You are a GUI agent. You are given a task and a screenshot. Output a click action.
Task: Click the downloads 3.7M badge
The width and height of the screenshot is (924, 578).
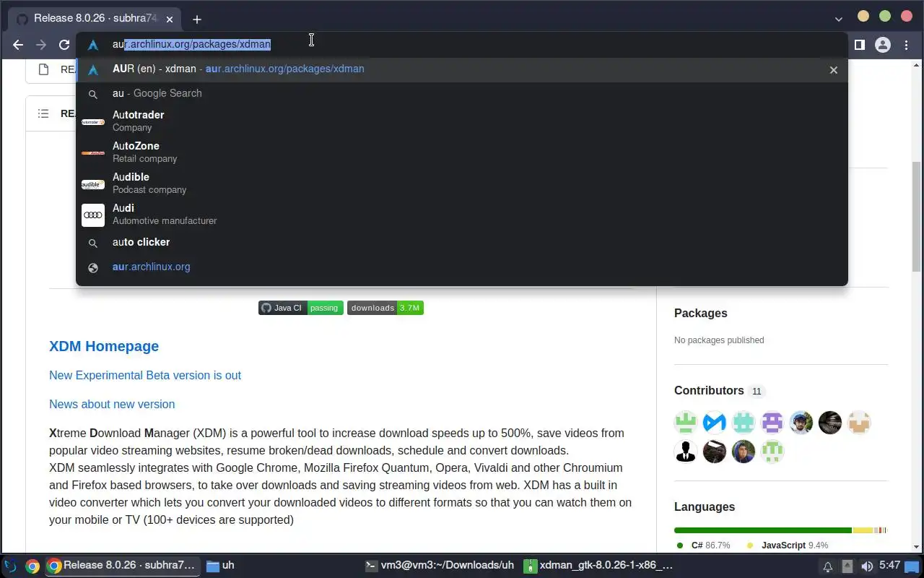tap(385, 308)
